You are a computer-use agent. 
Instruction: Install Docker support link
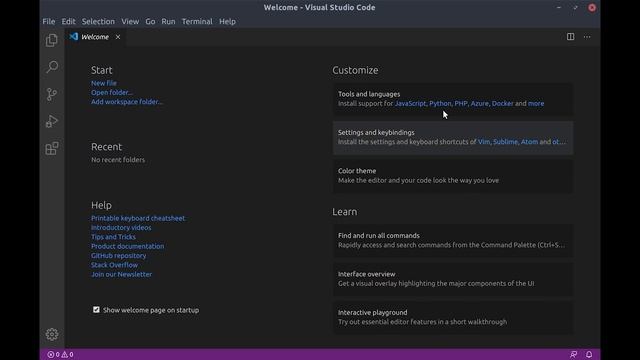tap(502, 103)
